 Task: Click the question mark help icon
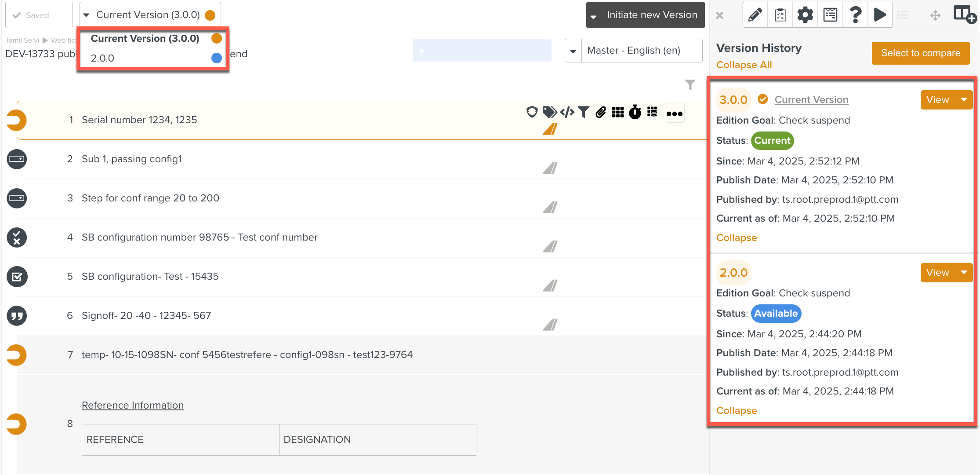pyautogui.click(x=855, y=15)
